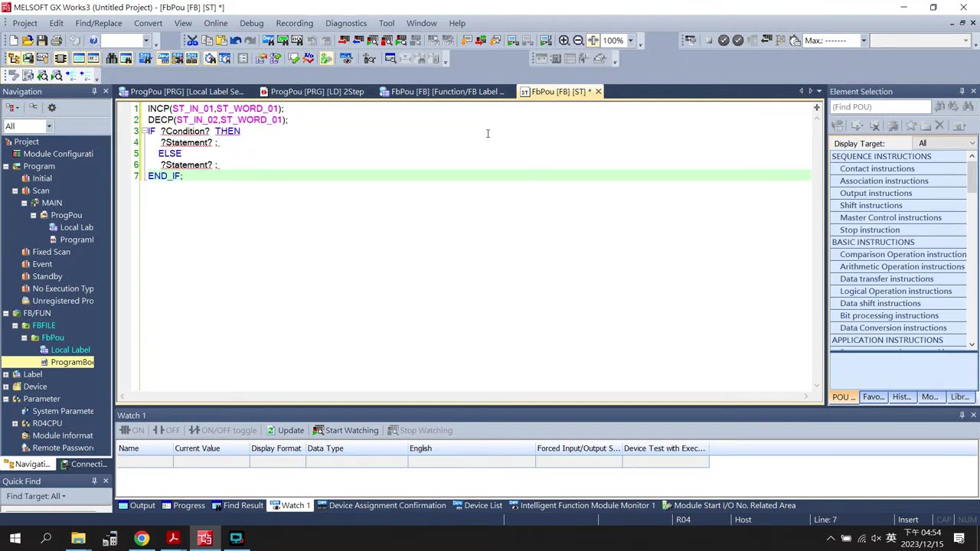Open the Project menu

tap(24, 23)
